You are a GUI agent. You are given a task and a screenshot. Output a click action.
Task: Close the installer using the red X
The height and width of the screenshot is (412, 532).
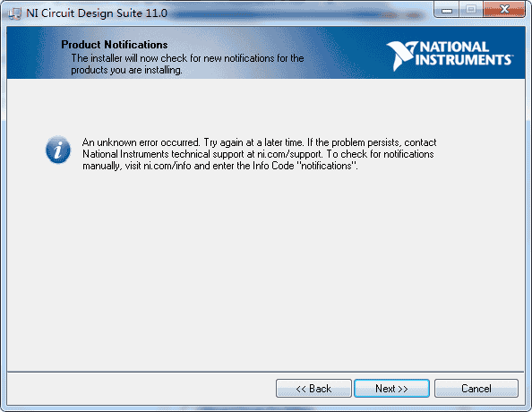pyautogui.click(x=504, y=10)
